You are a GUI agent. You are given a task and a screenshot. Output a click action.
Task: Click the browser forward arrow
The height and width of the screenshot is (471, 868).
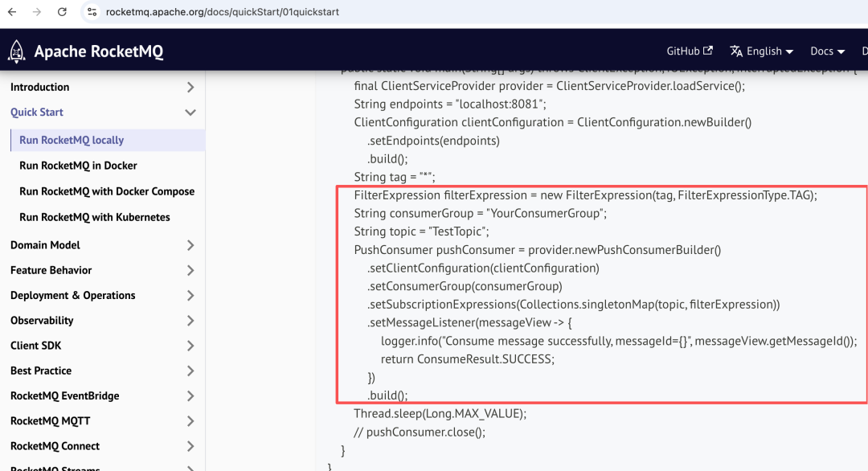(36, 11)
